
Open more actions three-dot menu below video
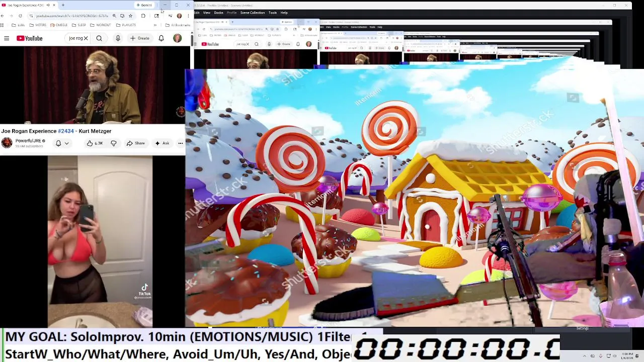pyautogui.click(x=181, y=143)
